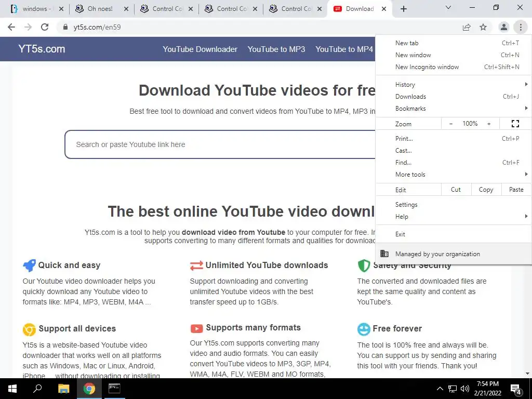Screen dimensions: 532x399
Task: Click the three-dot Chrome menu button
Action: click(x=521, y=27)
